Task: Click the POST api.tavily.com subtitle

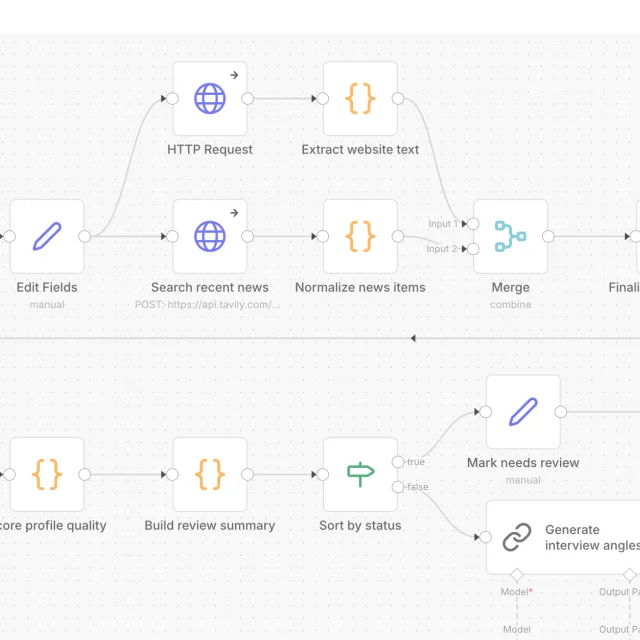Action: 207,304
